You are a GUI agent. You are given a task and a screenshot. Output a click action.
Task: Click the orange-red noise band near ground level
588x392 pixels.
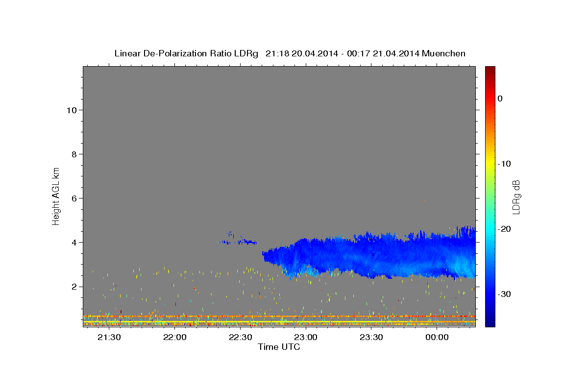tap(279, 317)
